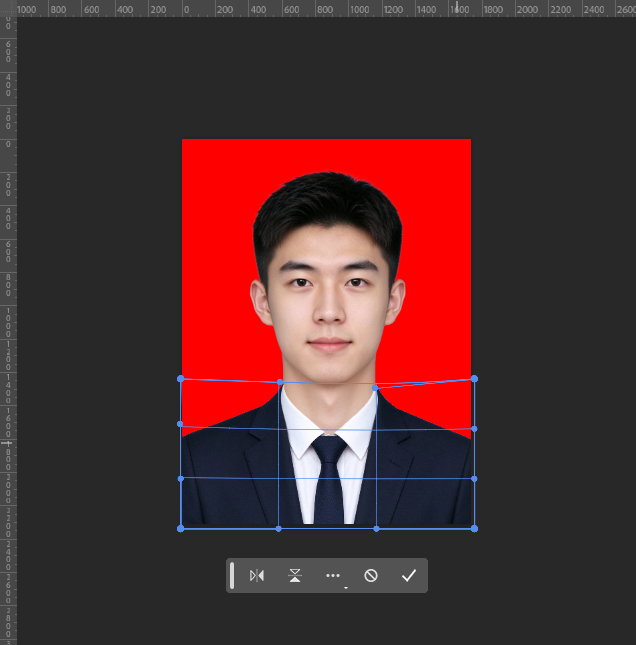Select the top edge warp point near left collar
Viewport: 636px width, 645px height.
(x=280, y=382)
